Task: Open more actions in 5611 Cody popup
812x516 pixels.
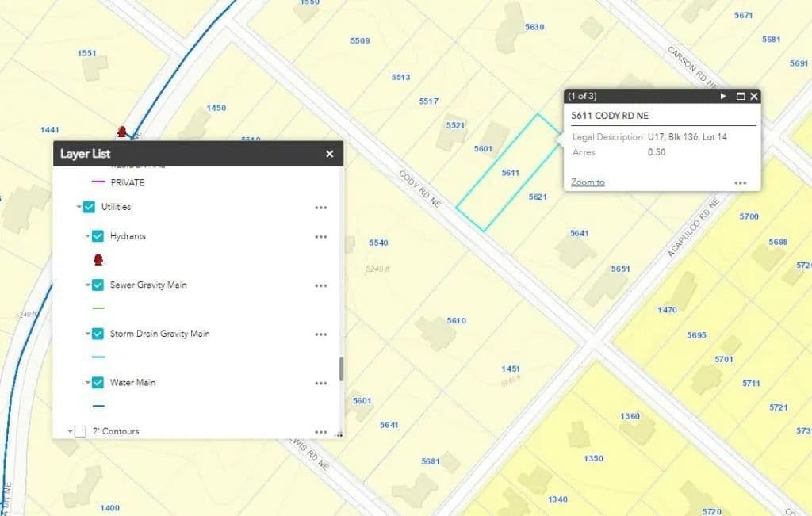Action: [x=740, y=182]
